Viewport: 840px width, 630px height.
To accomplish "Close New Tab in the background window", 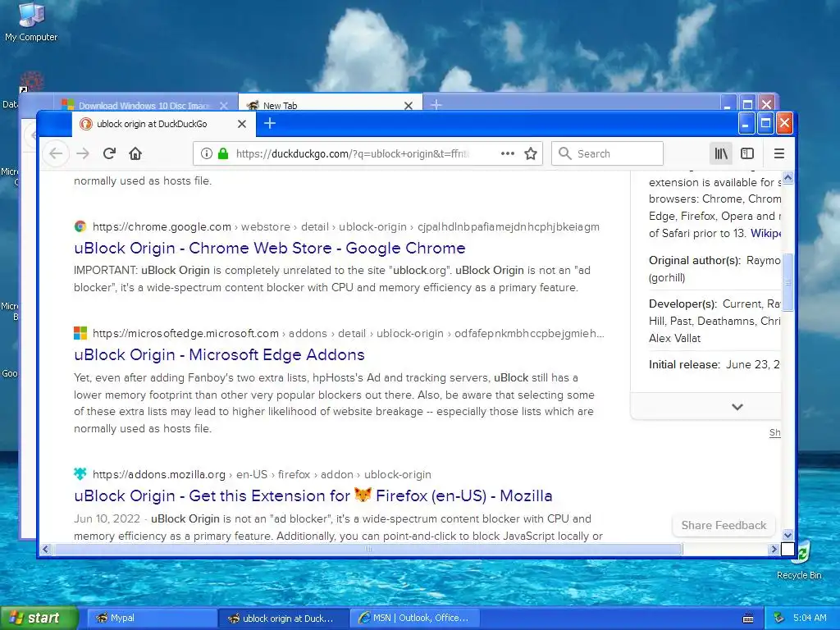I will coord(409,106).
